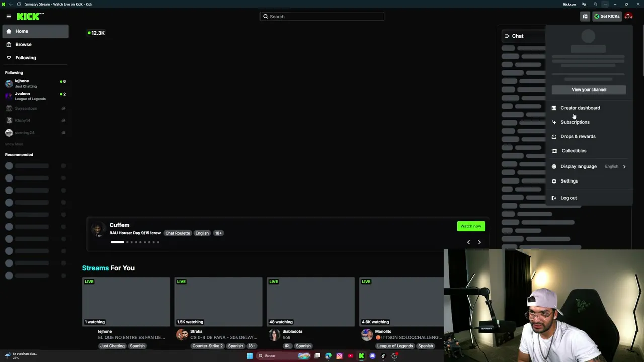
Task: Click the Settings gear icon
Action: point(554,181)
